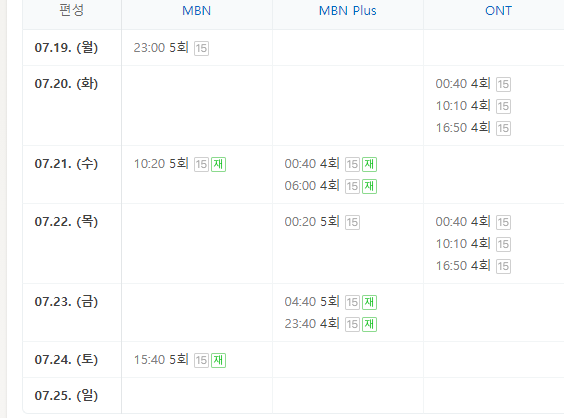
Task: Click the 15 rating icon at 07.22 00:20
Action: (352, 222)
